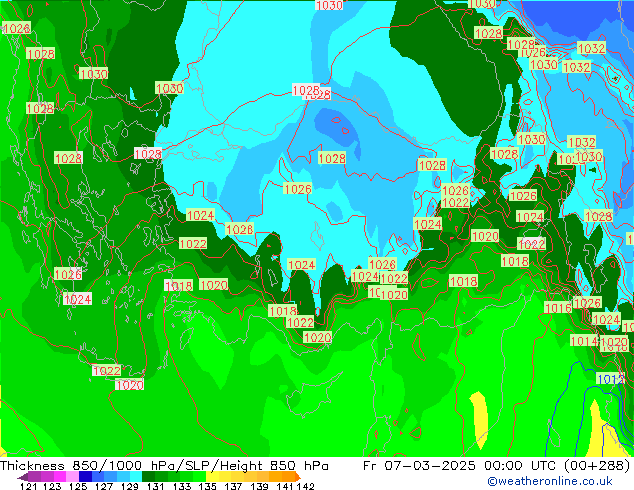Click the darkest green legend swatch above 131

pyautogui.click(x=148, y=477)
